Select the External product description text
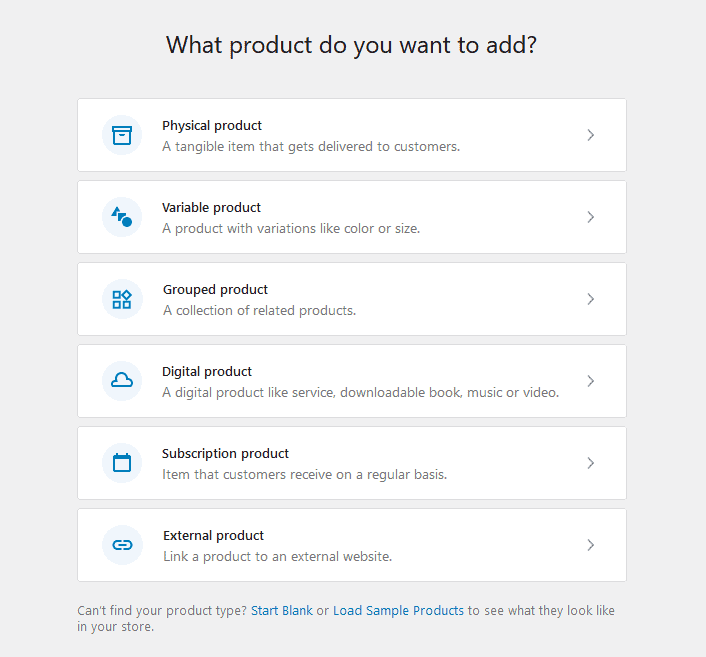This screenshot has width=706, height=657. point(277,556)
